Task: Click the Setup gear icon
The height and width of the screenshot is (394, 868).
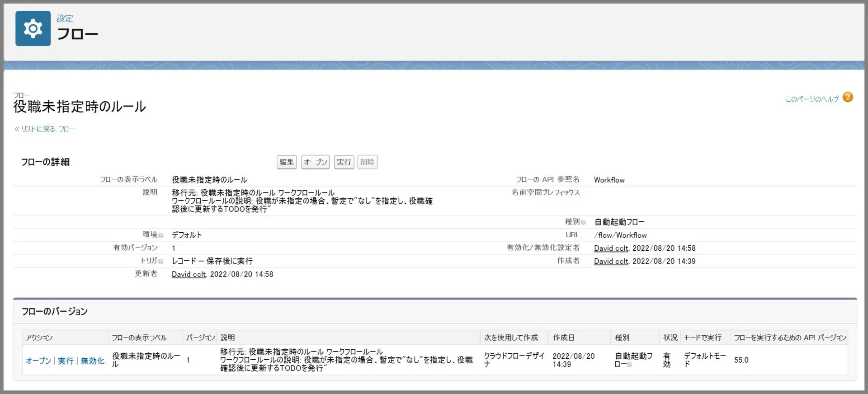Action: point(33,28)
